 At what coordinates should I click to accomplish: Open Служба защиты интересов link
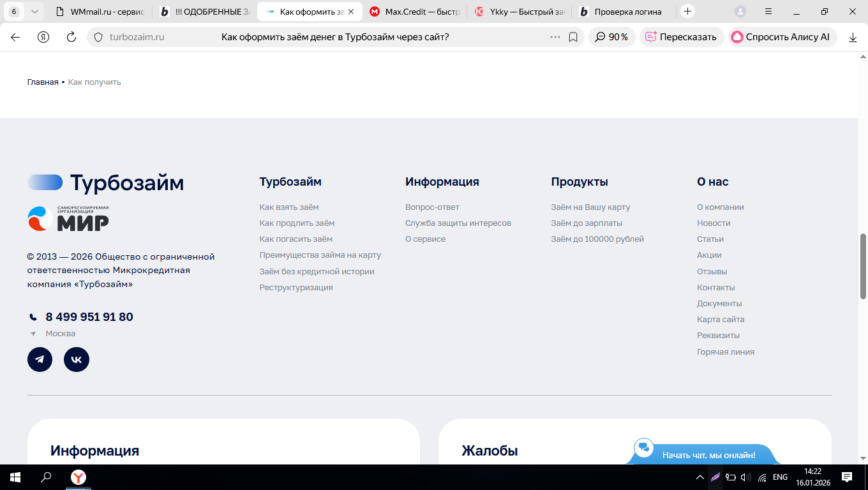458,223
